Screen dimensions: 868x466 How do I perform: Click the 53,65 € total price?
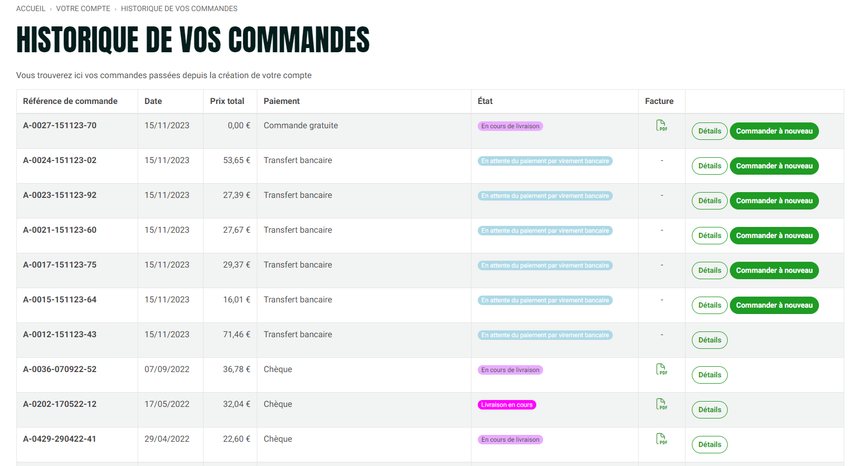[237, 160]
